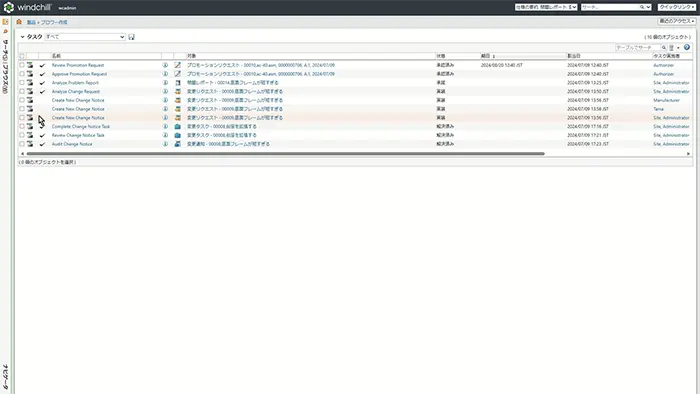Viewport: 700px width, 394px height.
Task: Collapse the task table section arrow
Action: tap(22, 37)
